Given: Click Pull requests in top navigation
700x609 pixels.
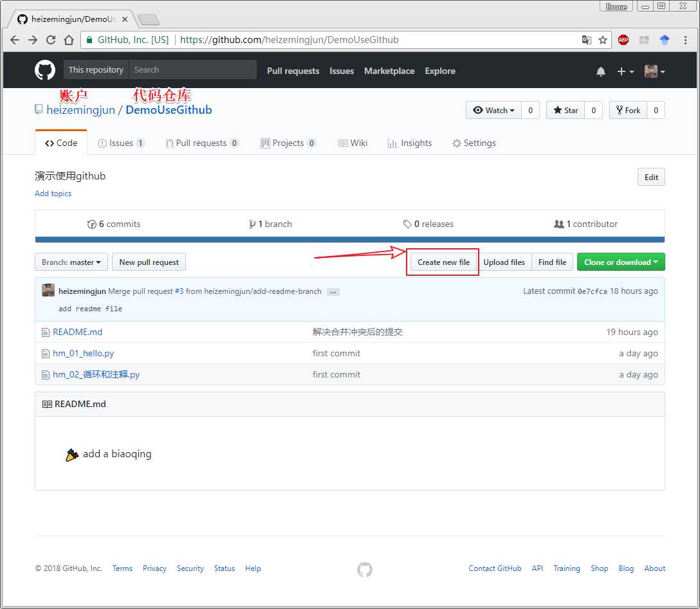Looking at the screenshot, I should 293,71.
